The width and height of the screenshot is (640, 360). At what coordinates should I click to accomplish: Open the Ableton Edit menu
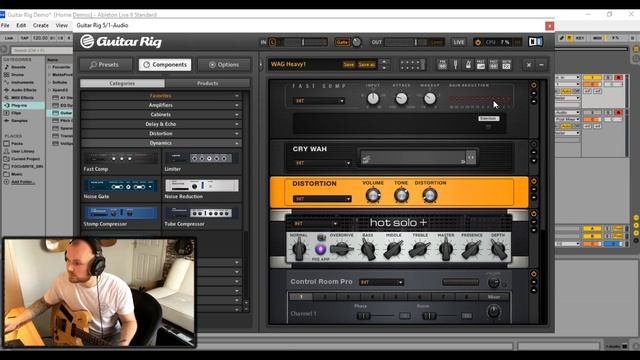tap(21, 25)
